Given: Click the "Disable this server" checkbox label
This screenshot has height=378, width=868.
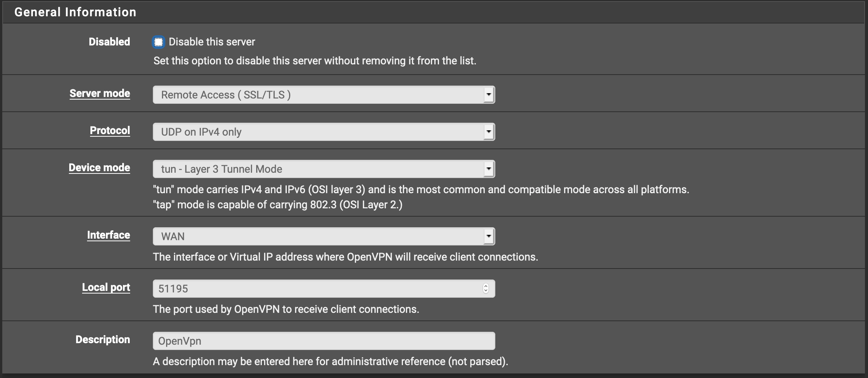Looking at the screenshot, I should [x=212, y=42].
